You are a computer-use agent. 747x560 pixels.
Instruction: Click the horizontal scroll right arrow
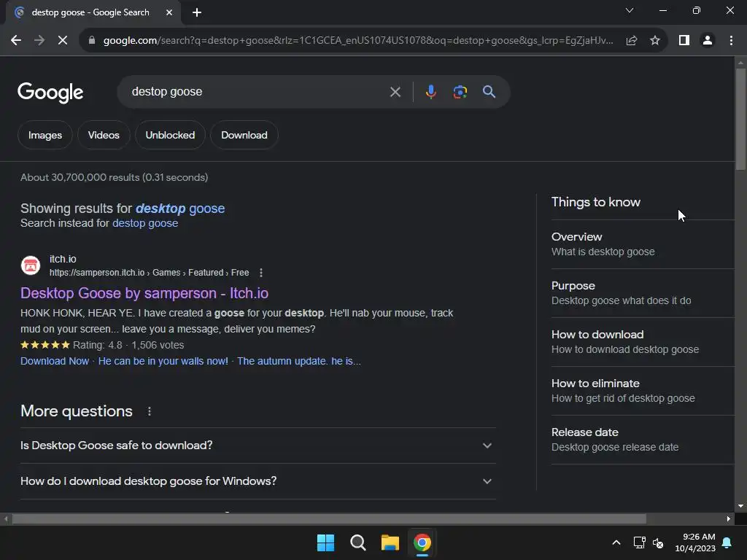pos(729,519)
